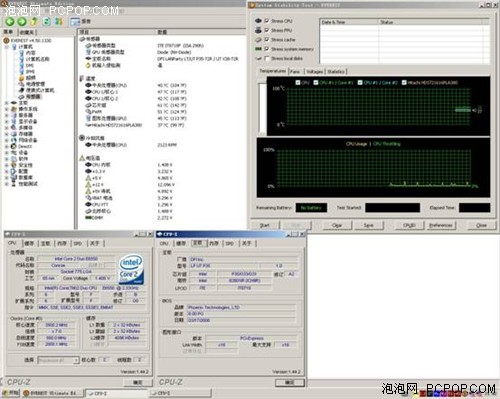Expand the Server node in EVEREST tree
Viewport: 500px width, 399px height.
(6, 115)
